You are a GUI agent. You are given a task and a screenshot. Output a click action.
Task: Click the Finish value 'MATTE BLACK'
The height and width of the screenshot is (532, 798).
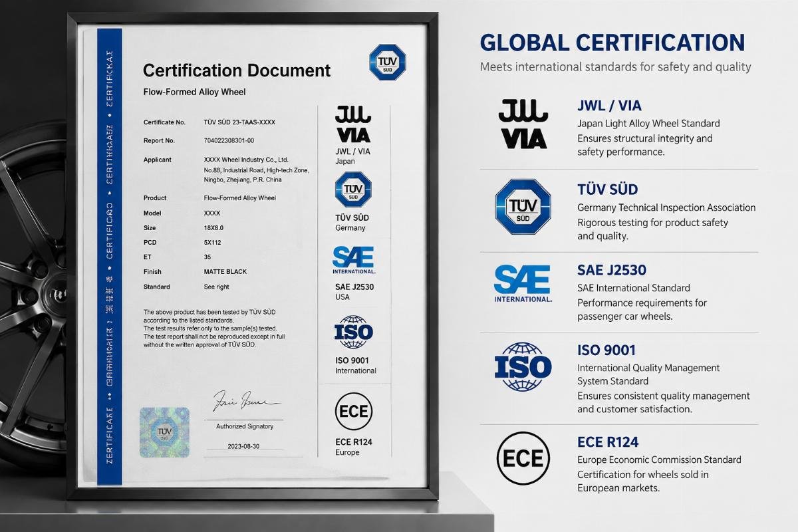pos(224,272)
